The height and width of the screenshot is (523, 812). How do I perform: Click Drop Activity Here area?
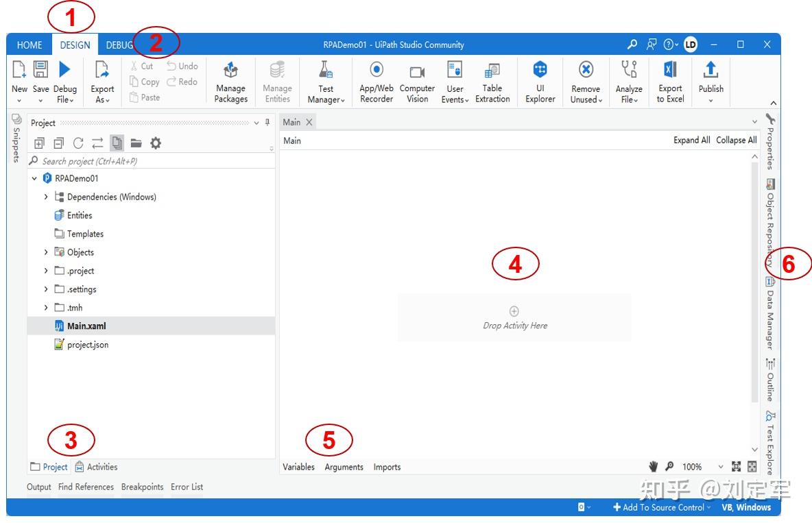pos(514,317)
